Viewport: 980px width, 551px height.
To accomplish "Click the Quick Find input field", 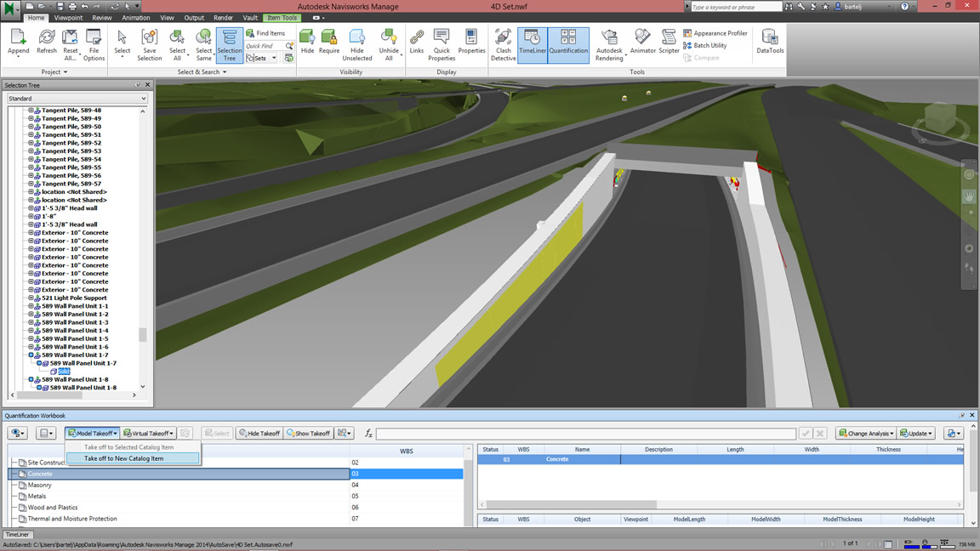I will click(x=265, y=46).
